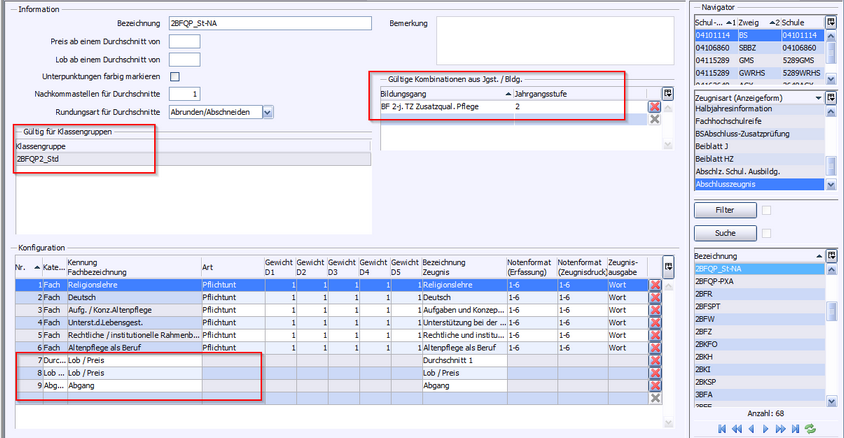Open column chooser of Konfiguration table
The height and width of the screenshot is (438, 844).
pos(668,266)
